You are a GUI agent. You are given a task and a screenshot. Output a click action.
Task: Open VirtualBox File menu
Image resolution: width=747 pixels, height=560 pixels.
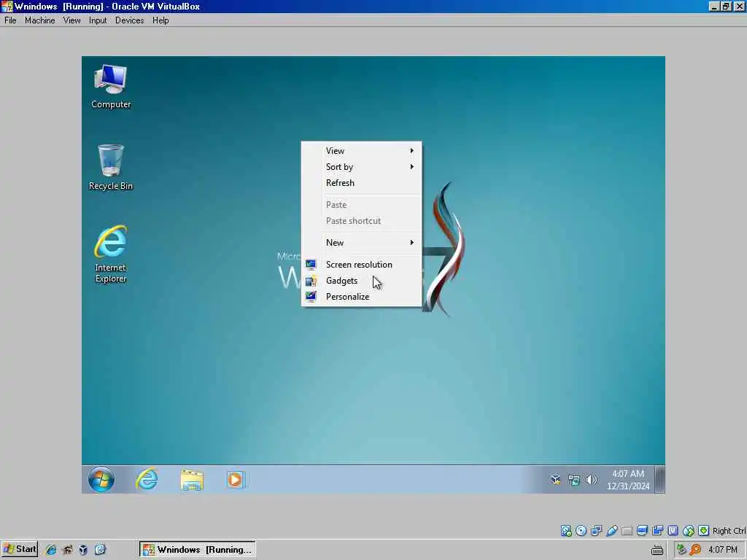tap(10, 20)
